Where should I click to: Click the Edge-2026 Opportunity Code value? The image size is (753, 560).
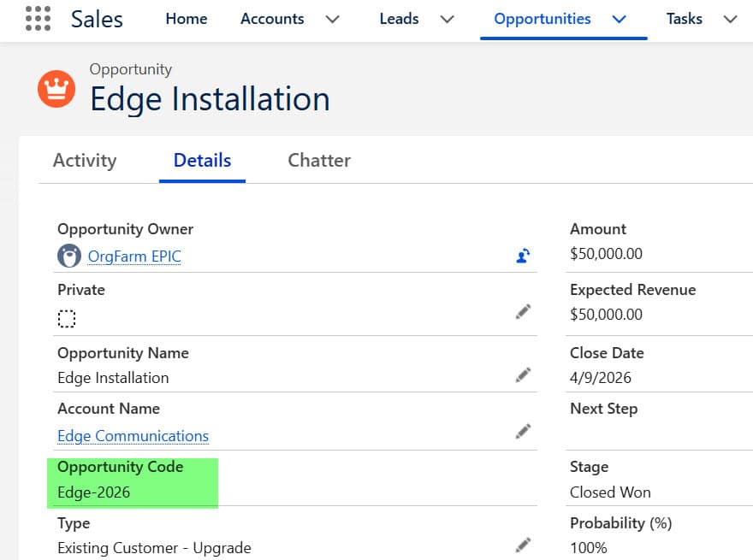point(93,492)
